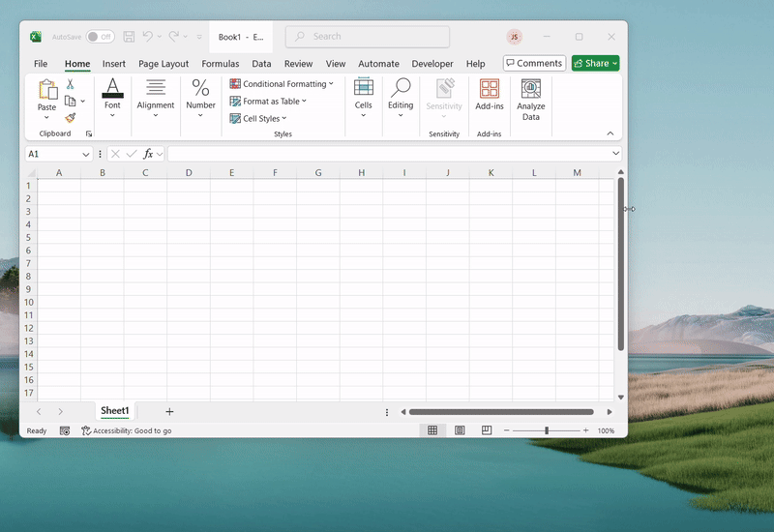Switch to the Insert tab

coord(114,64)
